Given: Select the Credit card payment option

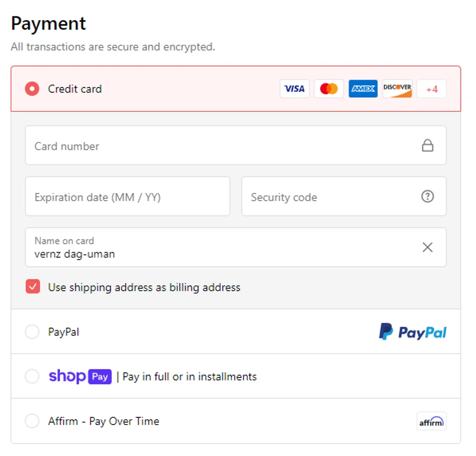Looking at the screenshot, I should [x=32, y=89].
